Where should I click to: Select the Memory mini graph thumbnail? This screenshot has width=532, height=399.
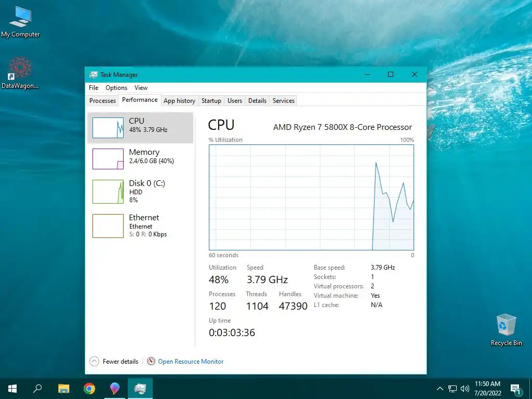tap(108, 159)
